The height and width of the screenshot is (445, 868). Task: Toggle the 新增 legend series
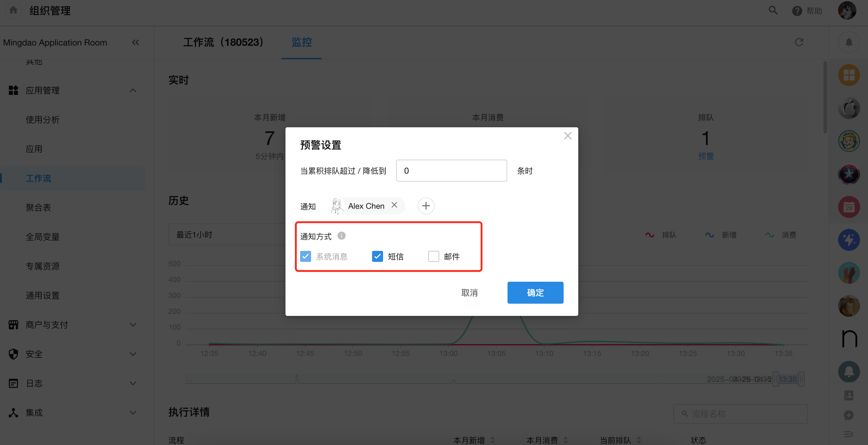721,235
